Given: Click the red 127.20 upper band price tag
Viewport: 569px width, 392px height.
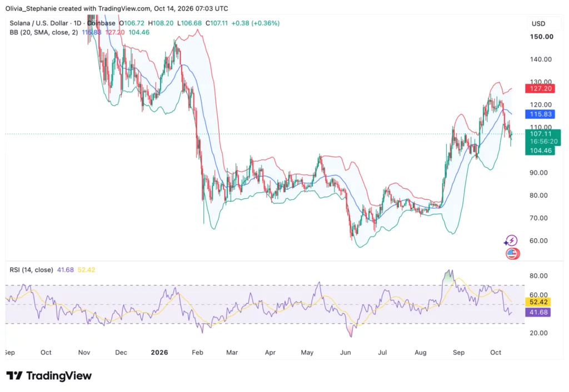Looking at the screenshot, I should [x=540, y=88].
